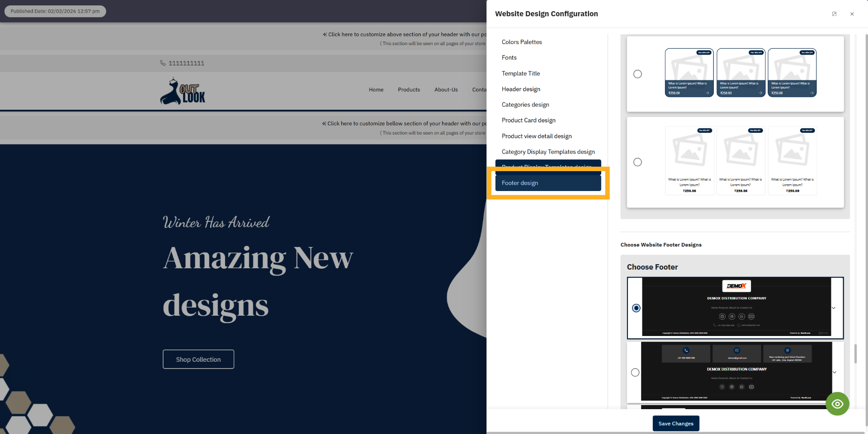Click the Save Changes button
Viewport: 868px width, 434px height.
tap(675, 423)
